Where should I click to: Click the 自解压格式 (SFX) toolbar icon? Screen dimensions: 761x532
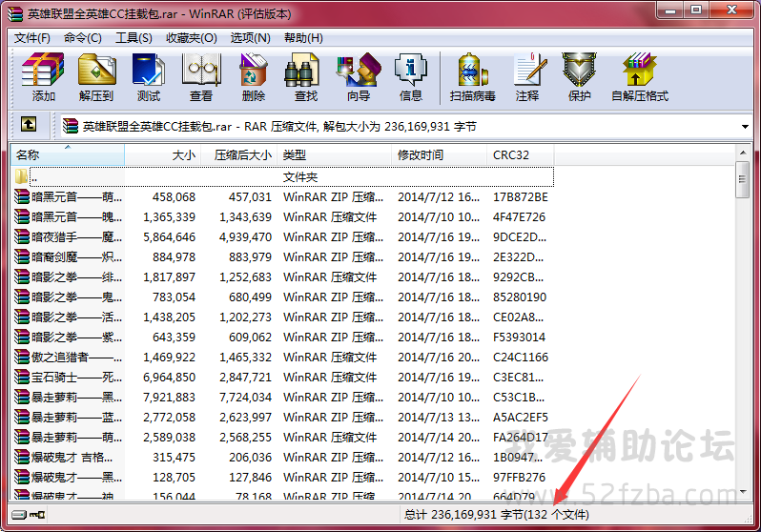click(640, 71)
